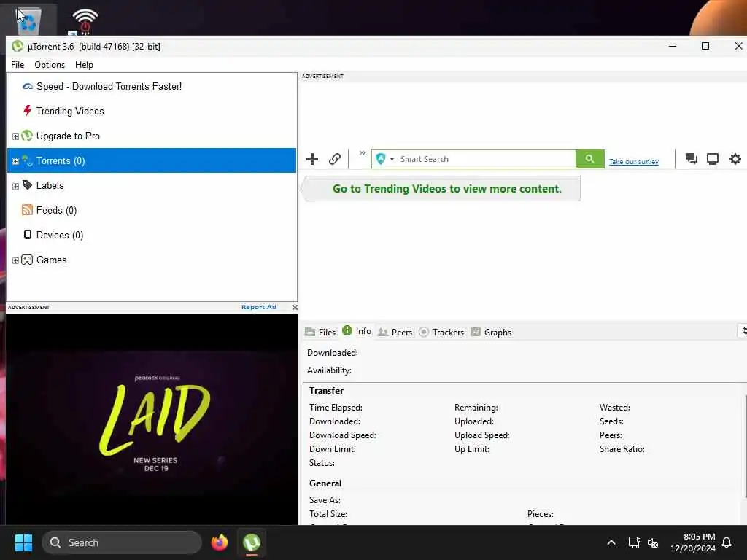This screenshot has height=560, width=747.
Task: Open the search provider dropdown arrow
Action: point(392,159)
